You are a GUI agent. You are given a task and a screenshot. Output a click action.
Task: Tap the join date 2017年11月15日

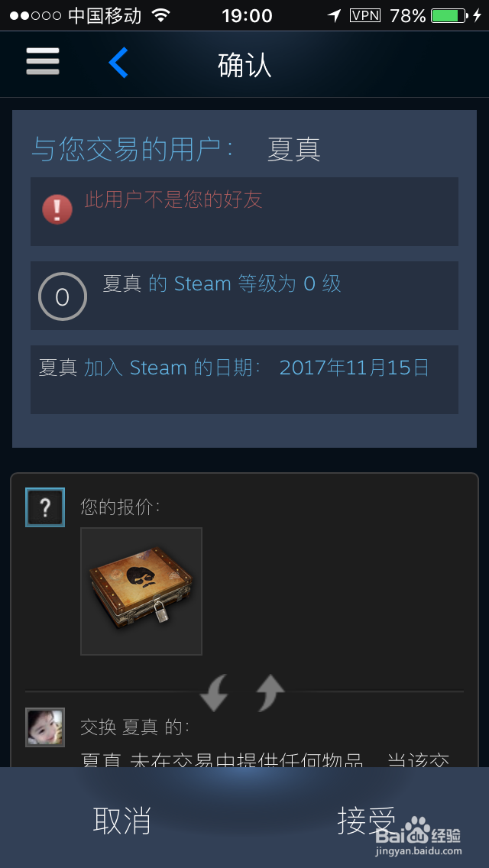click(355, 368)
